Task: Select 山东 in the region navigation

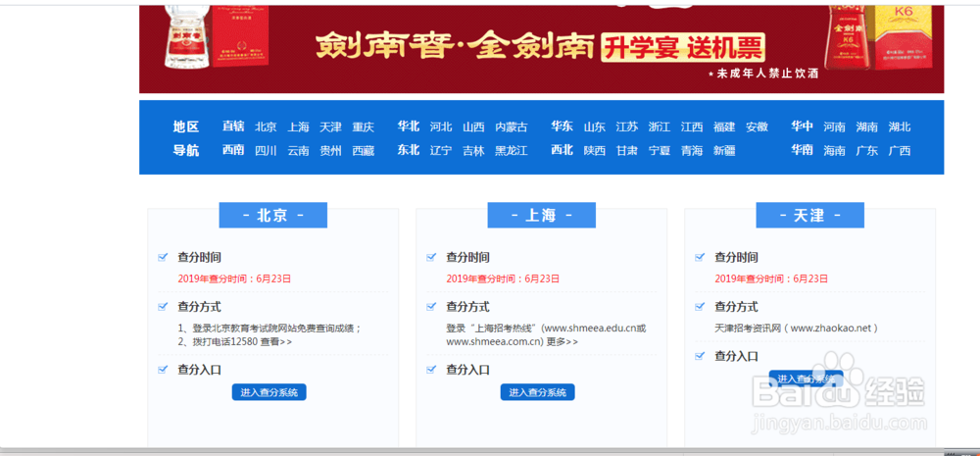Action: coord(595,127)
